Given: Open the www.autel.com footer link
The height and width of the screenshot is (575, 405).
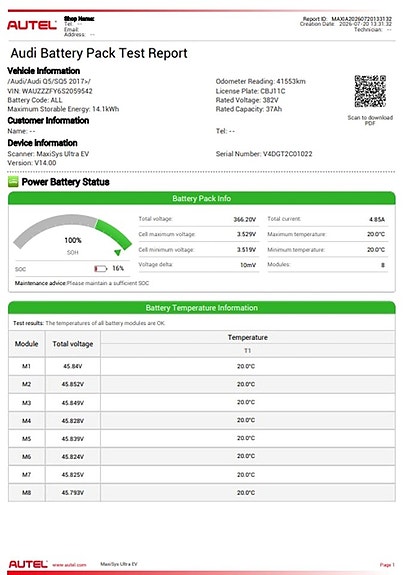Looking at the screenshot, I should tap(69, 565).
